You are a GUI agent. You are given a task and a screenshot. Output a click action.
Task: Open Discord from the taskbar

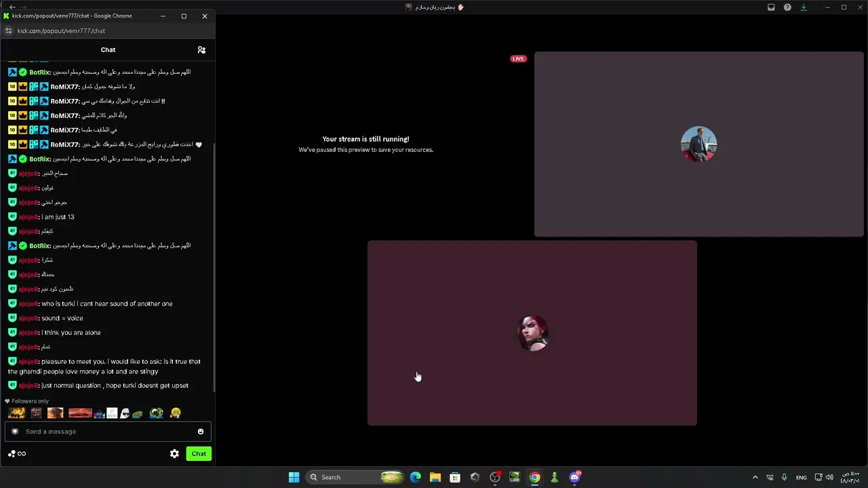point(574,477)
